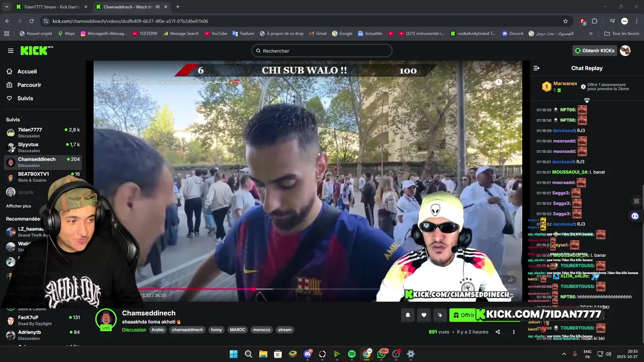This screenshot has width=644, height=362.
Task: Open BEATBOXTV1 channel in sidebar
Action: 43,176
